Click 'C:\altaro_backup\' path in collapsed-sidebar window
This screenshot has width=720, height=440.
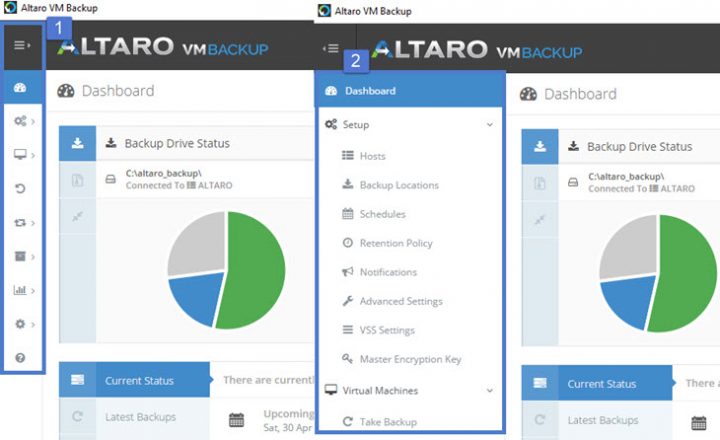point(163,173)
